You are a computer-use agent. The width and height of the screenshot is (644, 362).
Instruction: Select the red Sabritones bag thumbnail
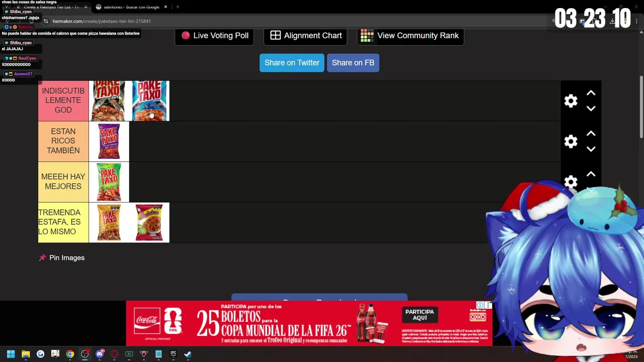149,223
